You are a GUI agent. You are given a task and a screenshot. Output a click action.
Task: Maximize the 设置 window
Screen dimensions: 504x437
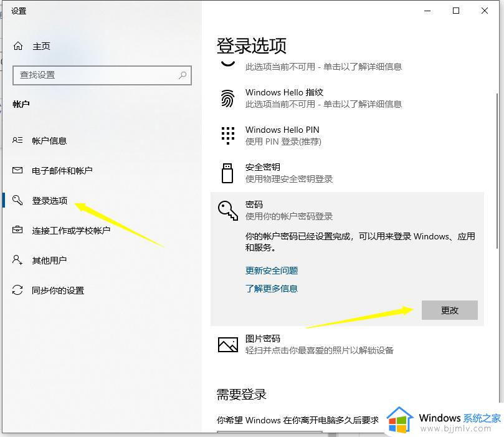pos(456,11)
